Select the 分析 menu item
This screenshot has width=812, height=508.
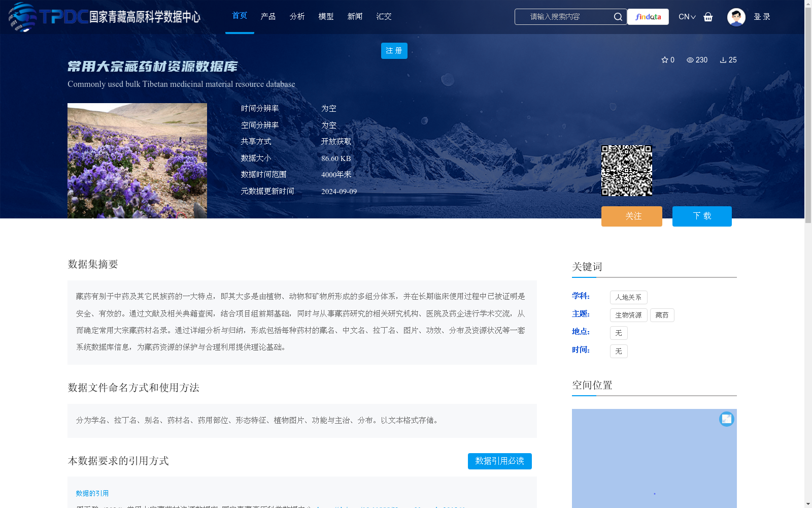[x=297, y=16]
